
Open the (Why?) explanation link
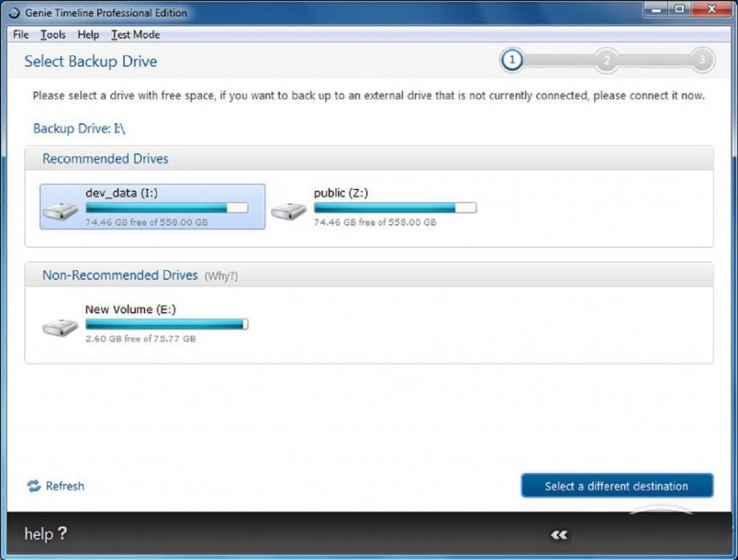221,276
